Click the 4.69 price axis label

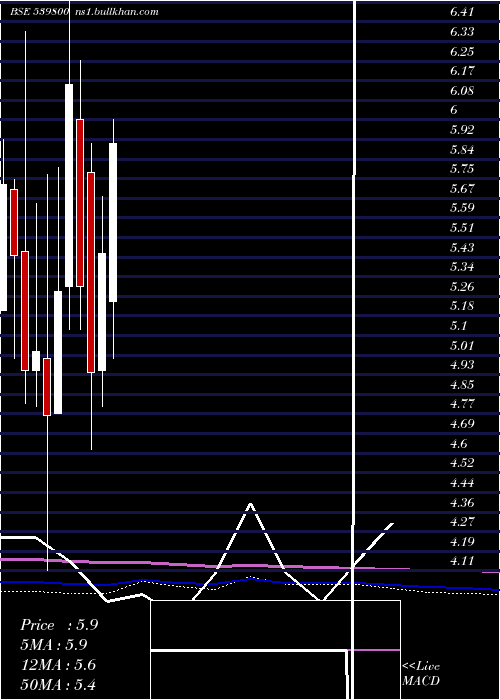point(462,423)
